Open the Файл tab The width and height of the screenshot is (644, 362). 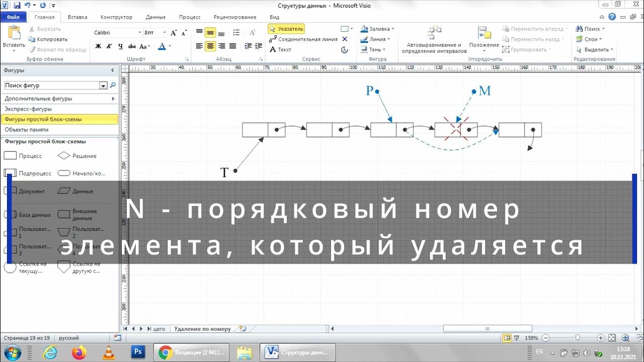[x=13, y=17]
